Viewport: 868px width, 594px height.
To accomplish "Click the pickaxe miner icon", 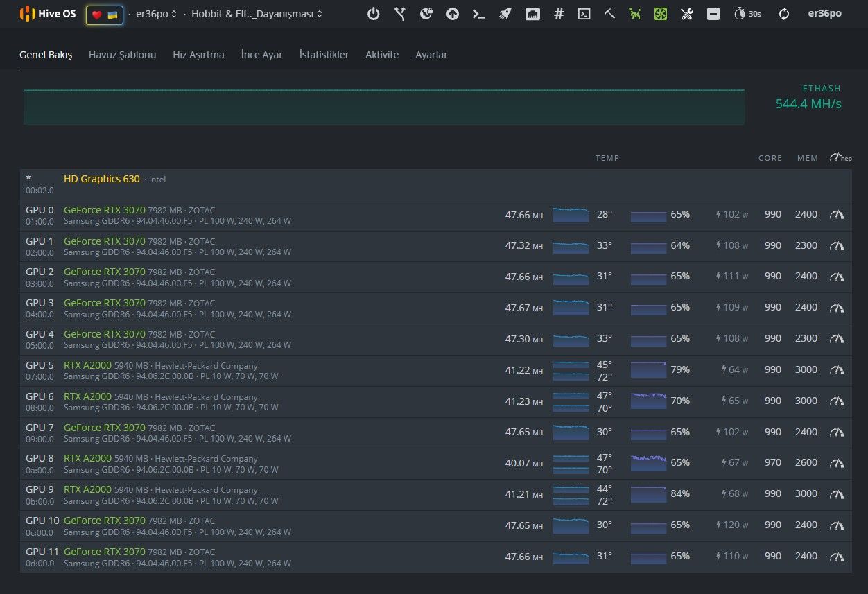I will pyautogui.click(x=609, y=13).
